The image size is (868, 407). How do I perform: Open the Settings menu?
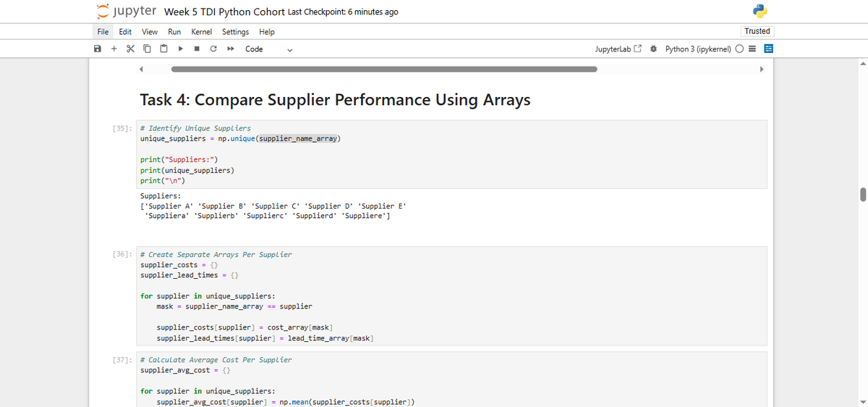click(x=235, y=32)
